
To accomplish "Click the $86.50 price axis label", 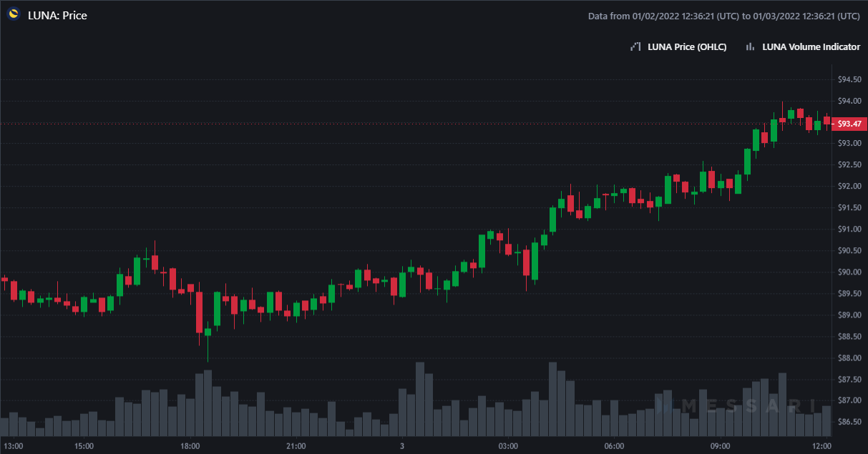I will (849, 422).
